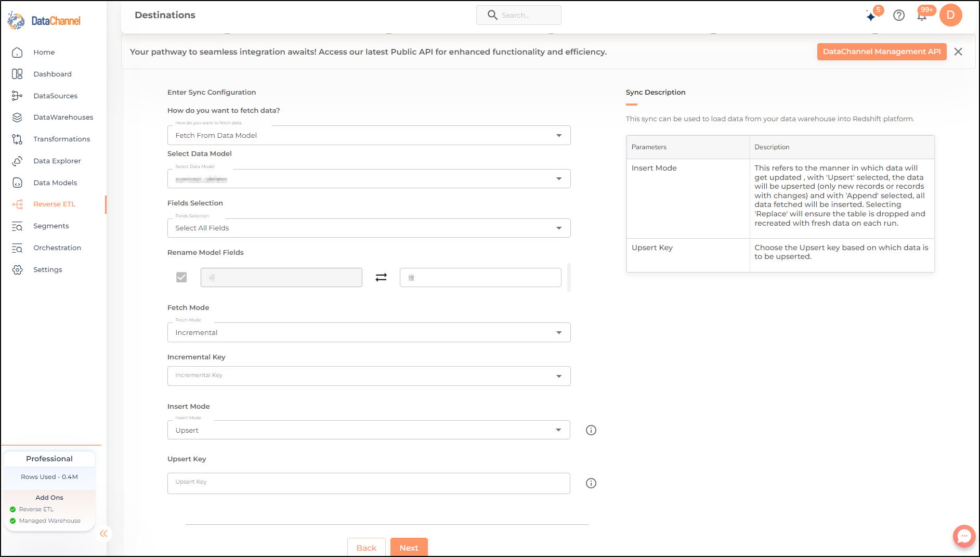The width and height of the screenshot is (980, 557).
Task: Open DataSources menu item
Action: click(56, 96)
